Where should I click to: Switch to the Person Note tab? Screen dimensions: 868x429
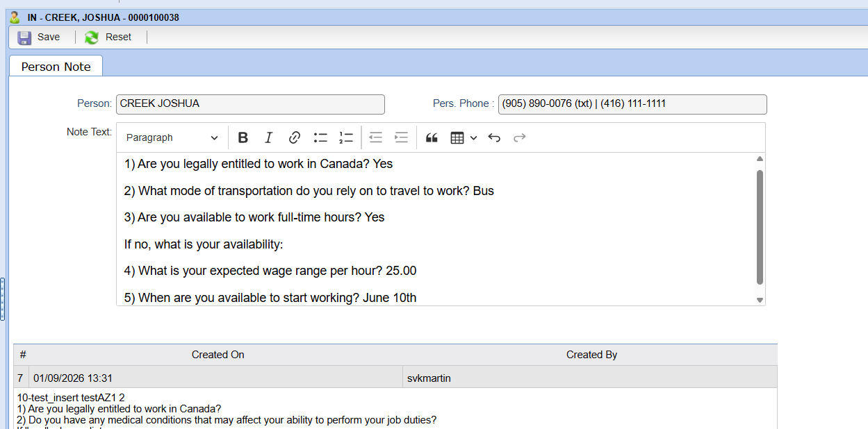[56, 67]
